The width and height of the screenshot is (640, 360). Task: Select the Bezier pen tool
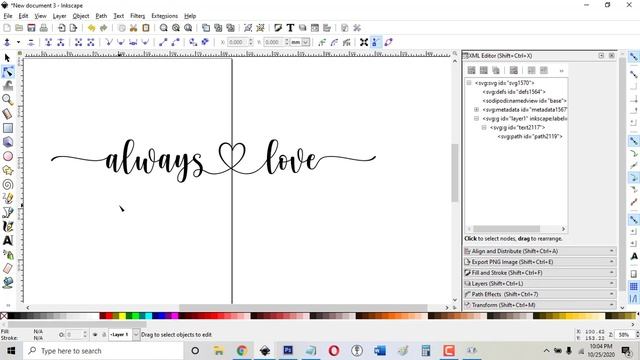coord(7,212)
